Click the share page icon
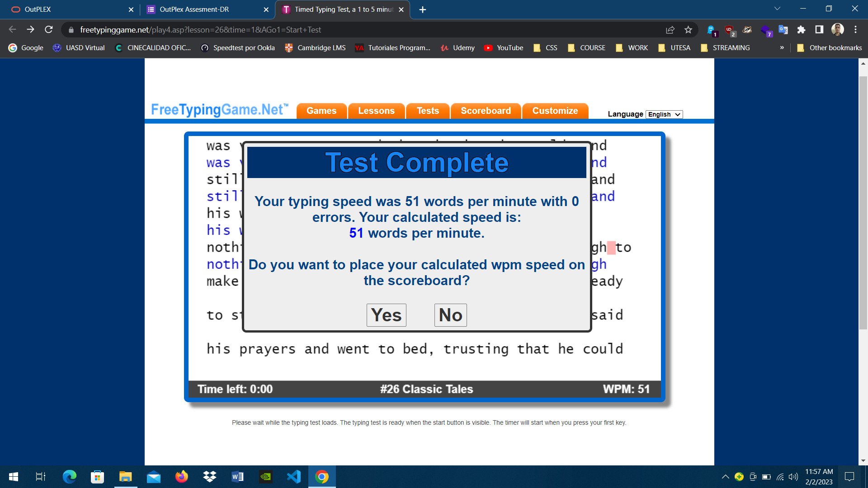Viewport: 868px width, 488px height. 670,30
